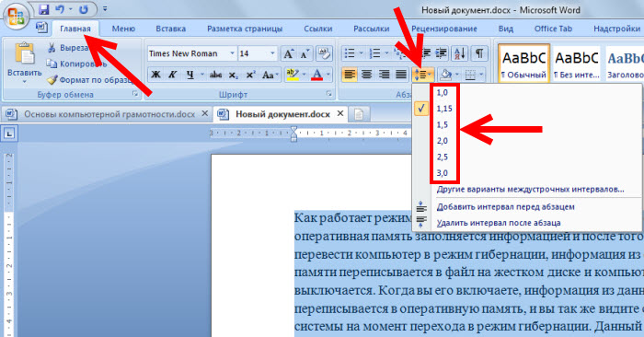This screenshot has width=644, height=337.
Task: Open Шрифт dialog launcher
Action: pos(329,94)
